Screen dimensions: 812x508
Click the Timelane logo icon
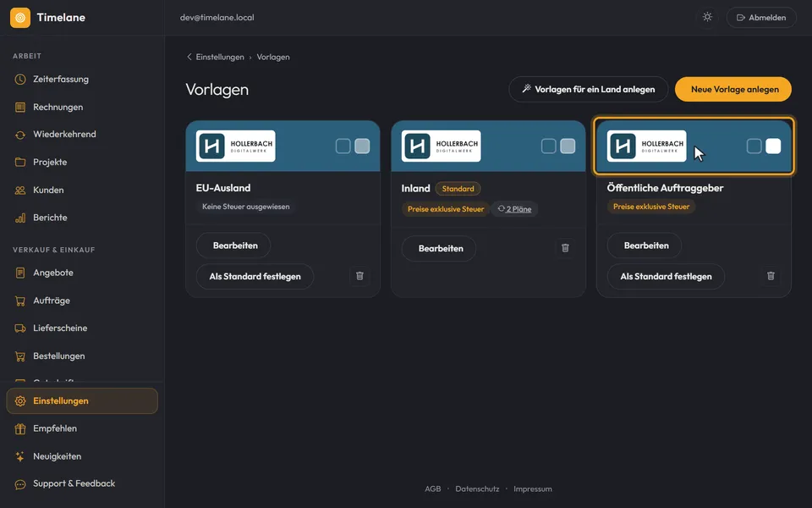tap(20, 18)
